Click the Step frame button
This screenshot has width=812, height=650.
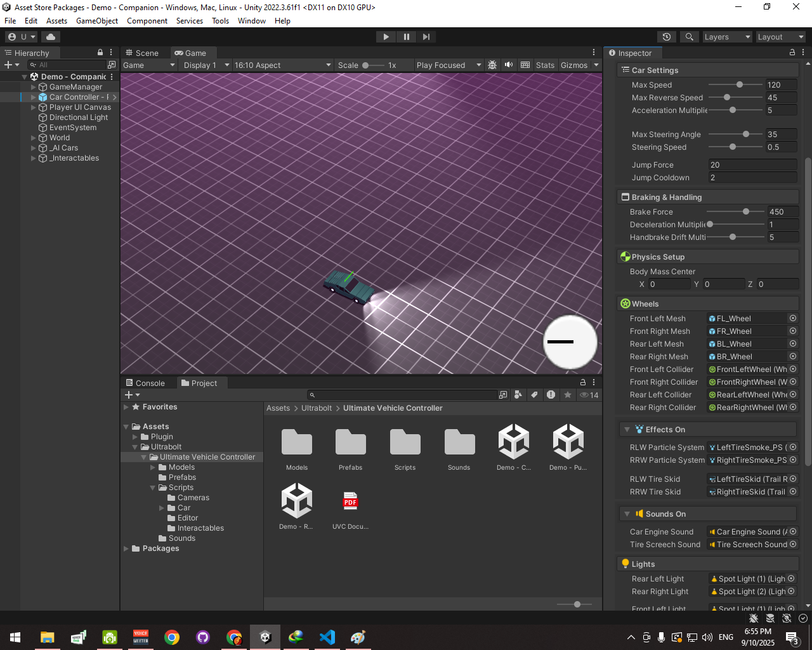426,37
